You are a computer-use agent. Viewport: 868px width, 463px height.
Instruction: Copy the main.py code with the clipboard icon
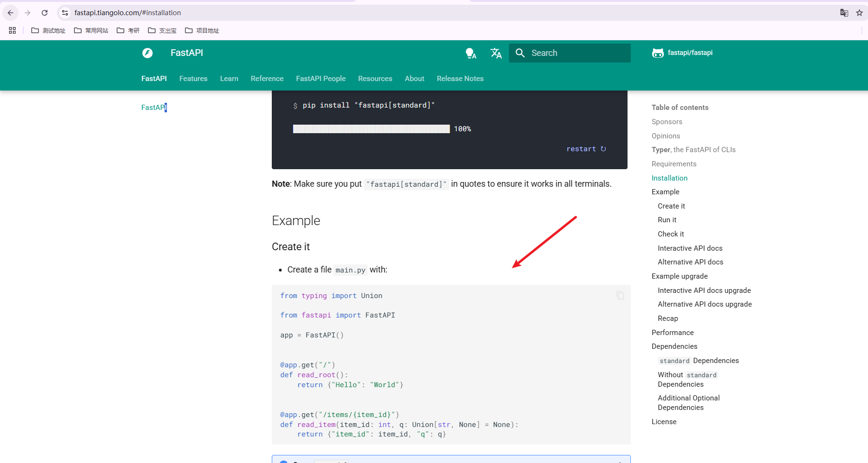point(620,295)
